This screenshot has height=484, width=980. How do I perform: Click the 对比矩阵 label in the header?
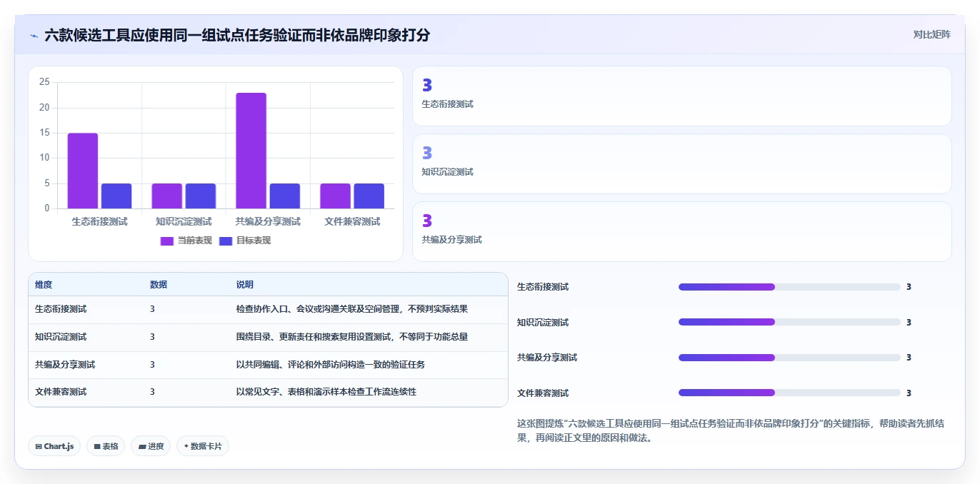click(x=931, y=34)
